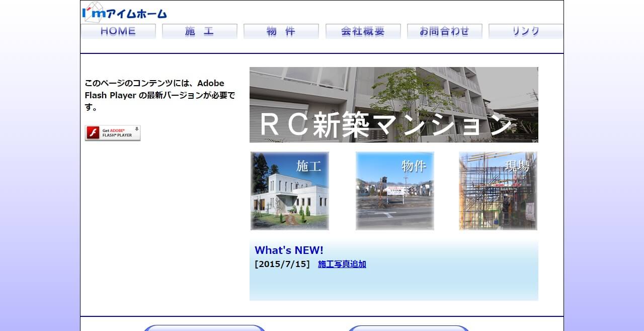Click the I'm アイムホーム logo
The height and width of the screenshot is (331, 644).
(x=122, y=13)
